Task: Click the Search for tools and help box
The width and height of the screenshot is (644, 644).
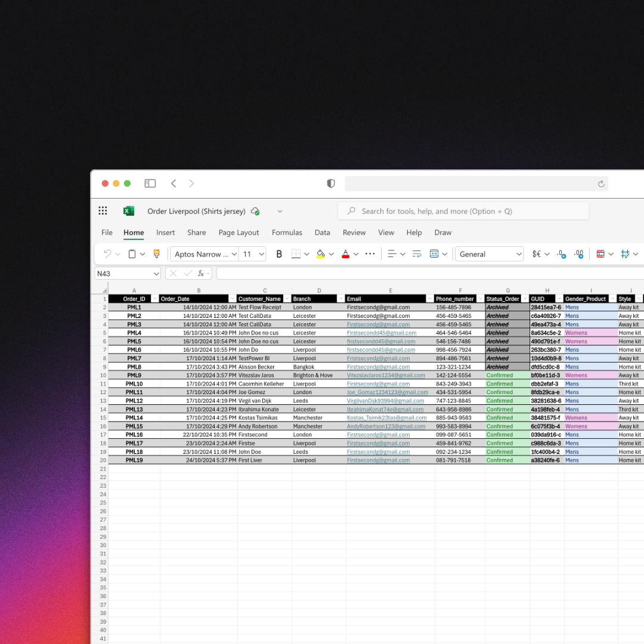Action: click(463, 211)
